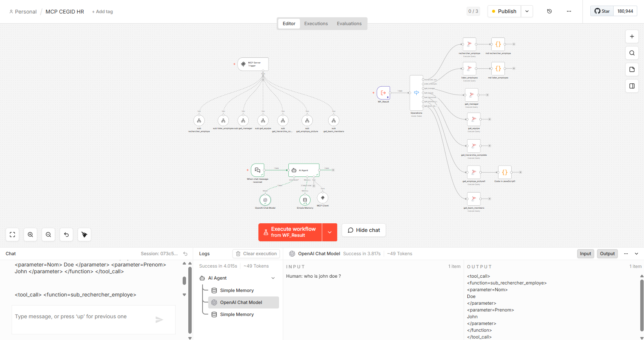Open the three-dot workflow menu in header
The width and height of the screenshot is (644, 340).
click(569, 11)
